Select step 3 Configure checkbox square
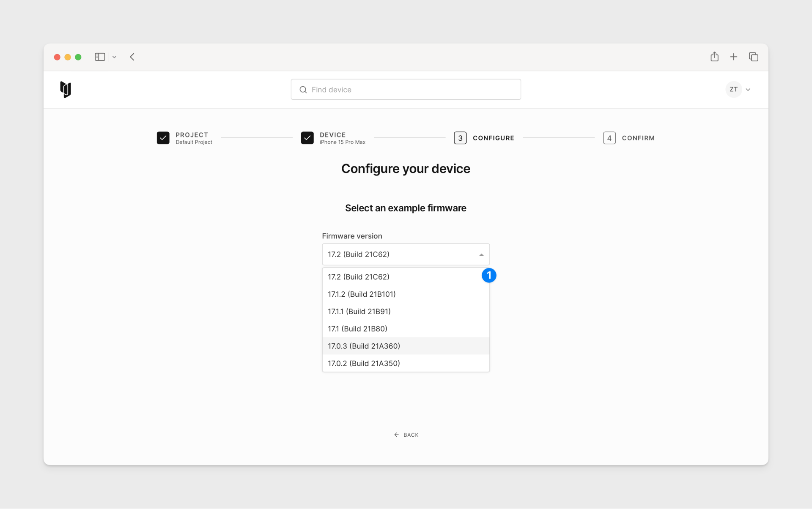 [461, 137]
